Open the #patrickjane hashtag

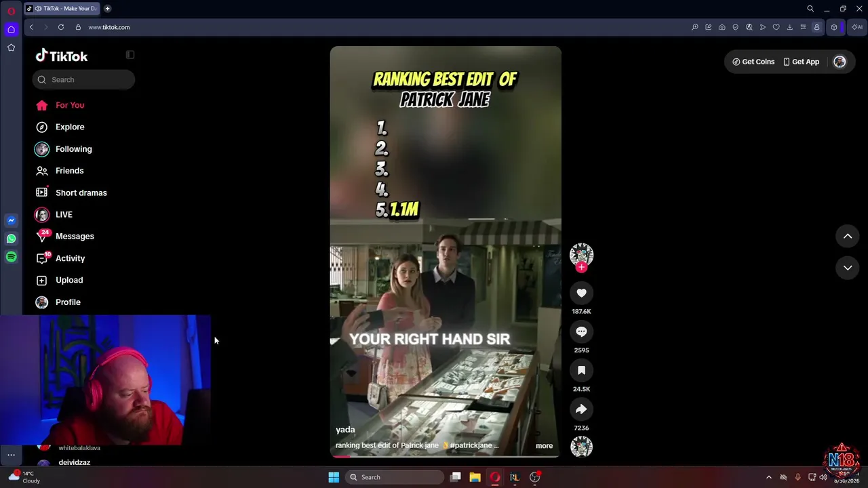tap(471, 445)
